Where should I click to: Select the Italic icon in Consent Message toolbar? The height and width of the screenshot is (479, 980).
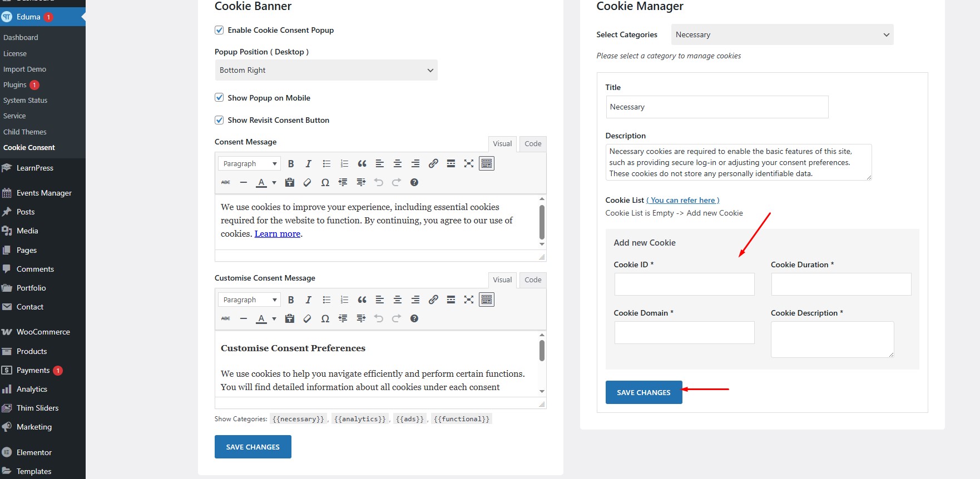coord(309,163)
